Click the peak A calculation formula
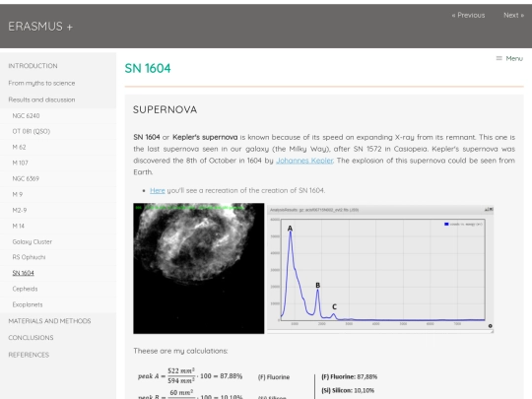 (190, 376)
